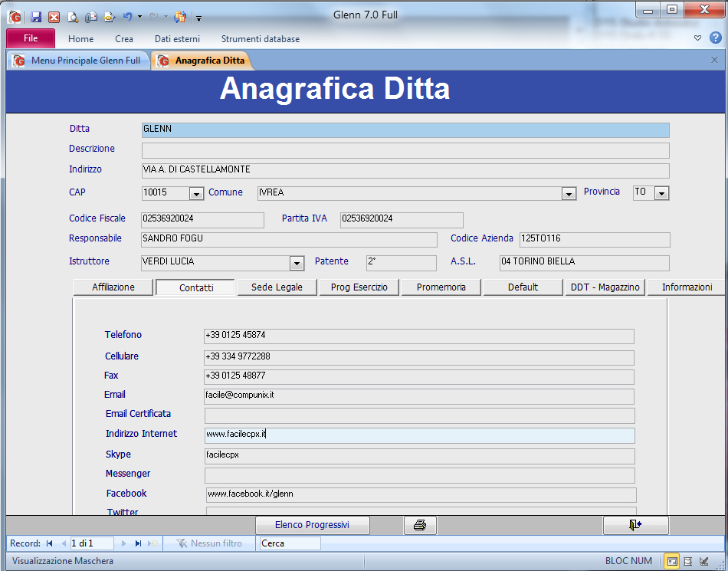Screen dimensions: 728x571
Task: Click the Codice Fiscale field
Action: pos(202,220)
